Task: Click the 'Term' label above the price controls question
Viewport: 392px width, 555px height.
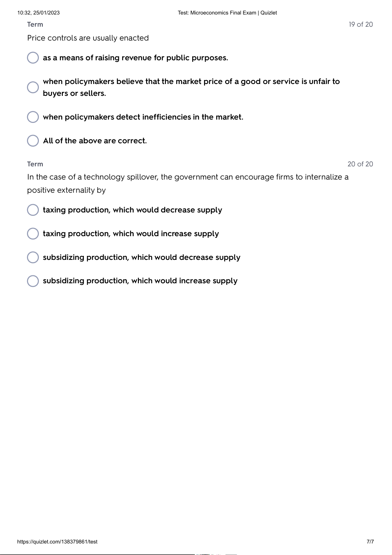Action: tap(35, 24)
